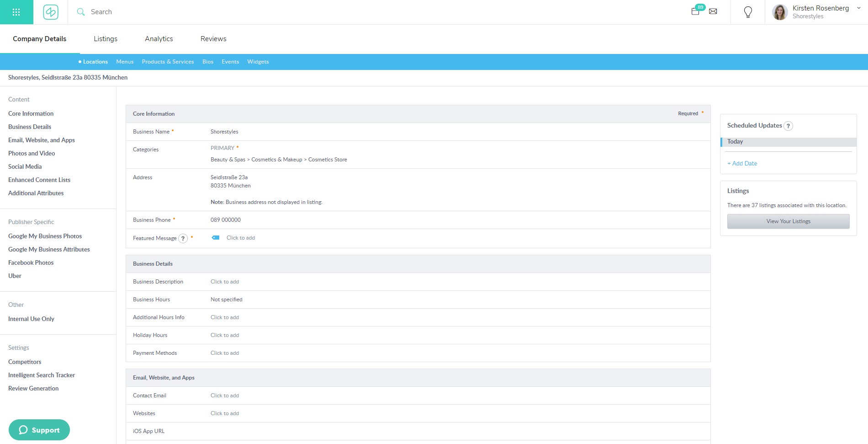The width and height of the screenshot is (868, 444).
Task: Go to Business Details in sidebar
Action: pos(30,127)
